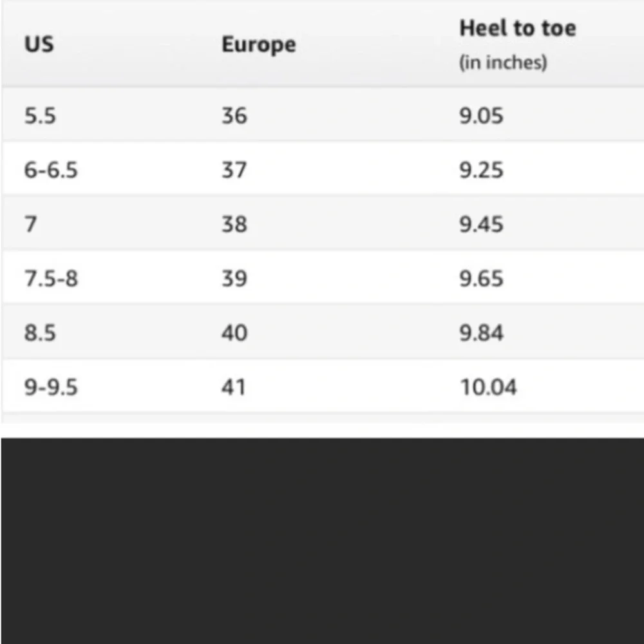Click the 9.05 inches value

pyautogui.click(x=481, y=115)
